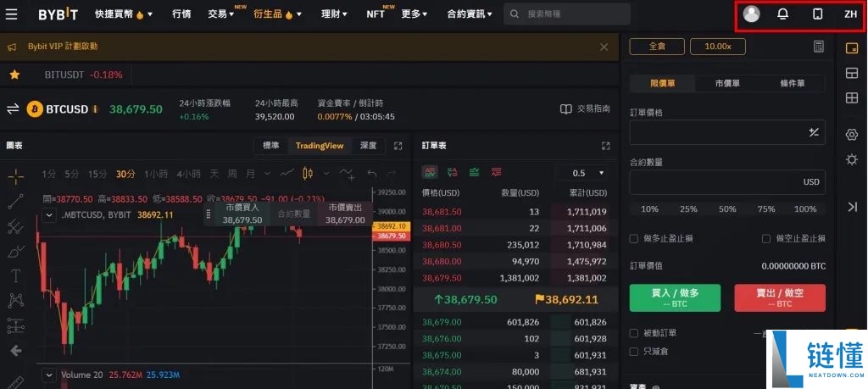Open the 行情 menu item

[x=181, y=14]
